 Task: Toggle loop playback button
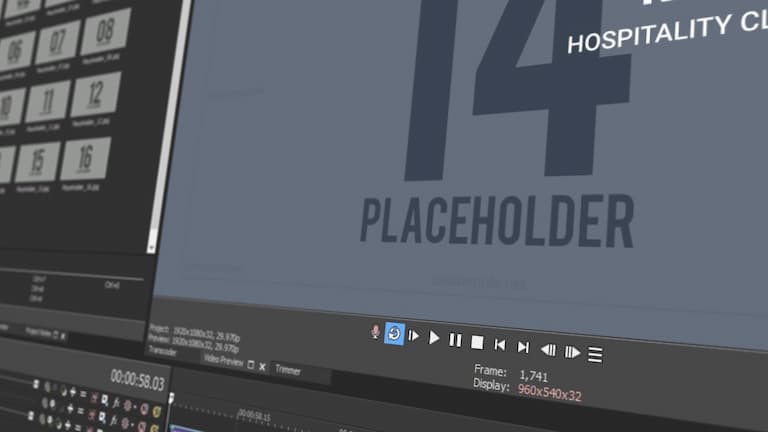(x=394, y=334)
